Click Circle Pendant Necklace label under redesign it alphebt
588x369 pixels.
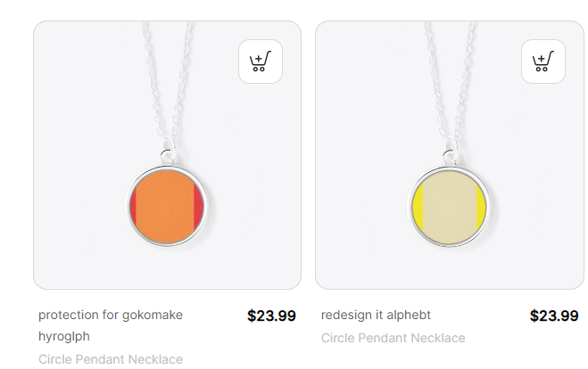click(393, 338)
